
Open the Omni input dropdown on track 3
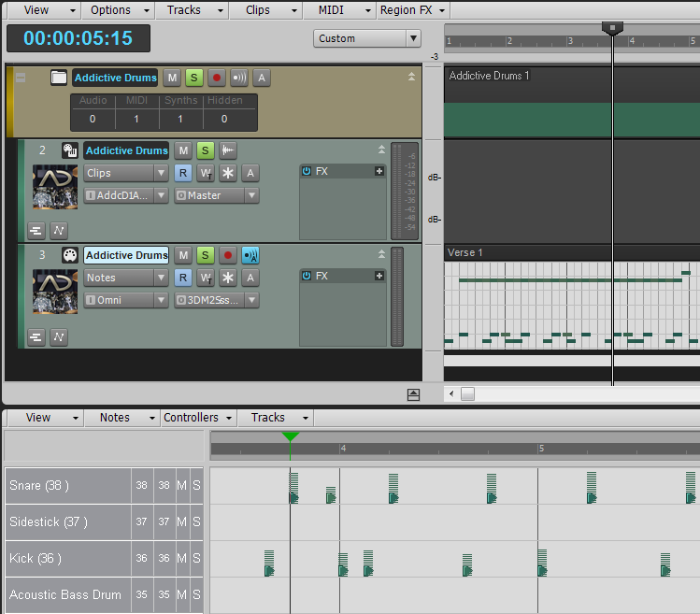(126, 300)
